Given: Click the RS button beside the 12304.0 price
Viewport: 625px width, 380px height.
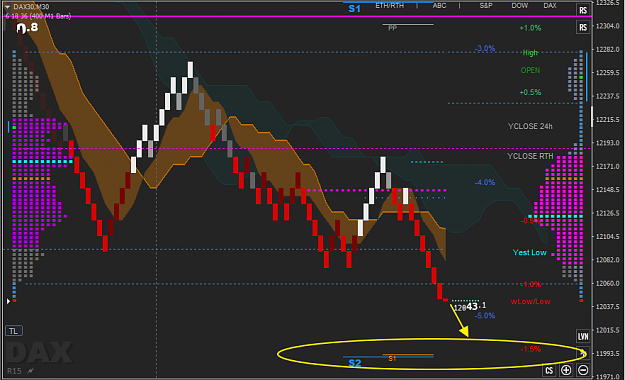Looking at the screenshot, I should coord(583,27).
